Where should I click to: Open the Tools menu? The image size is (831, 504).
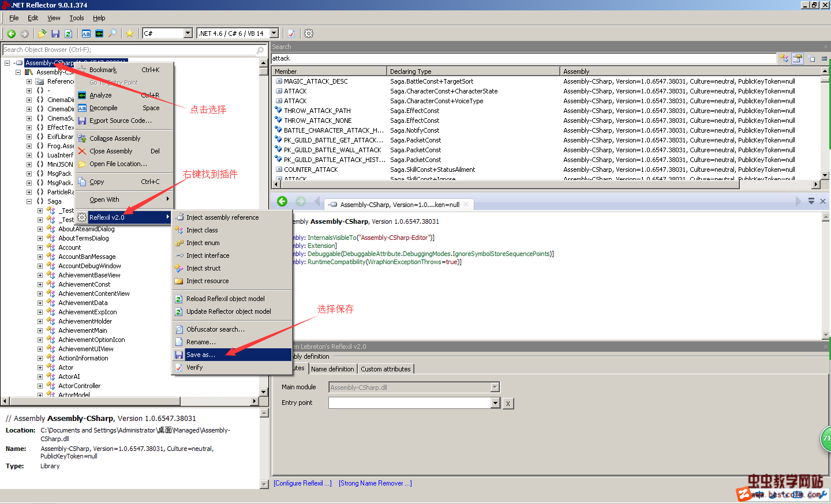[77, 18]
